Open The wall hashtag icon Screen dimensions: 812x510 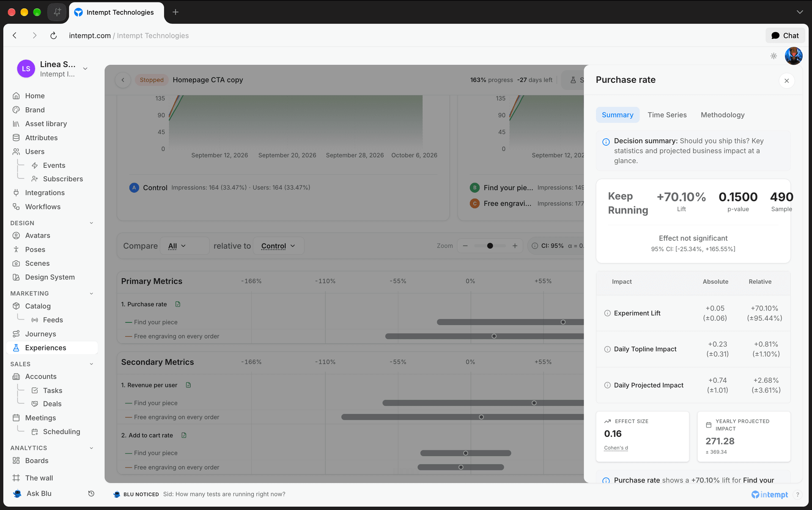click(16, 478)
